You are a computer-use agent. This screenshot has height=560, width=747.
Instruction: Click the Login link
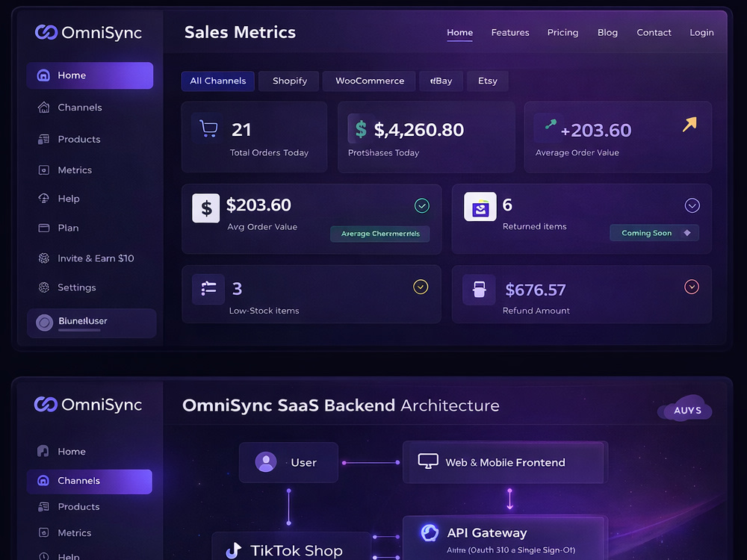tap(701, 32)
